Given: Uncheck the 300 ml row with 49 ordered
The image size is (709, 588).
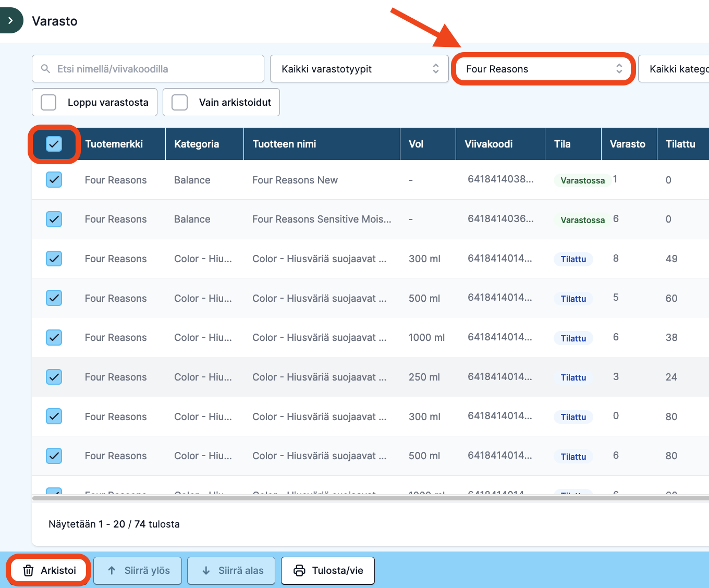Looking at the screenshot, I should pyautogui.click(x=54, y=259).
